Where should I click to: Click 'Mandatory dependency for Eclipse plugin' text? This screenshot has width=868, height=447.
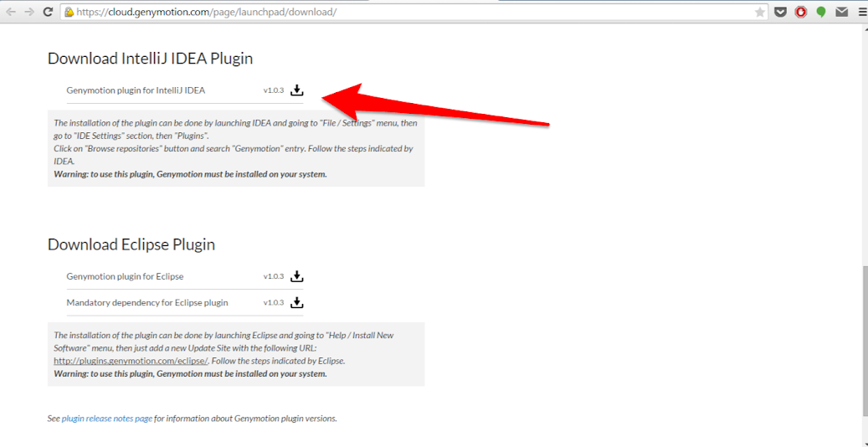click(147, 303)
